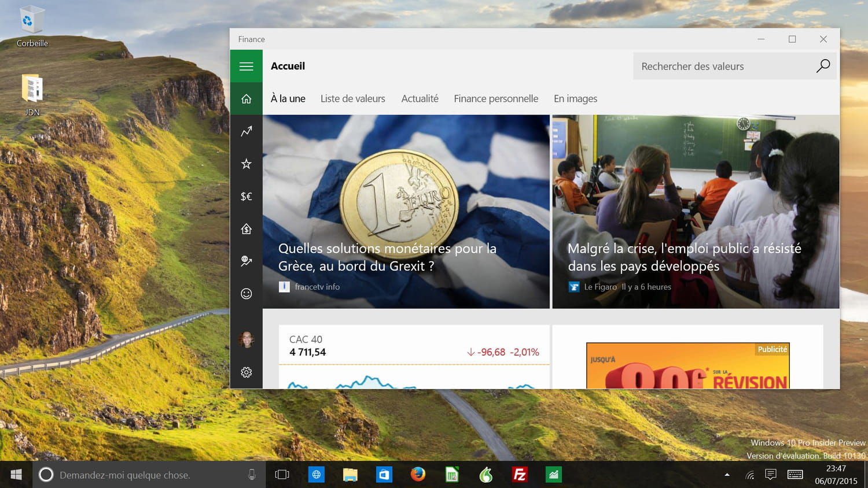This screenshot has width=868, height=488.
Task: Click the Cortana microphone icon
Action: tap(252, 475)
